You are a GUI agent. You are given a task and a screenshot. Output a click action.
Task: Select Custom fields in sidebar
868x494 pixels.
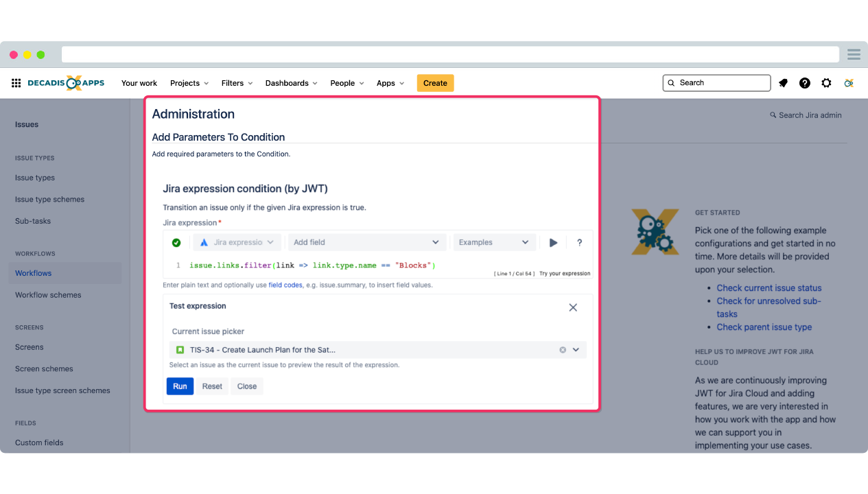pos(39,443)
